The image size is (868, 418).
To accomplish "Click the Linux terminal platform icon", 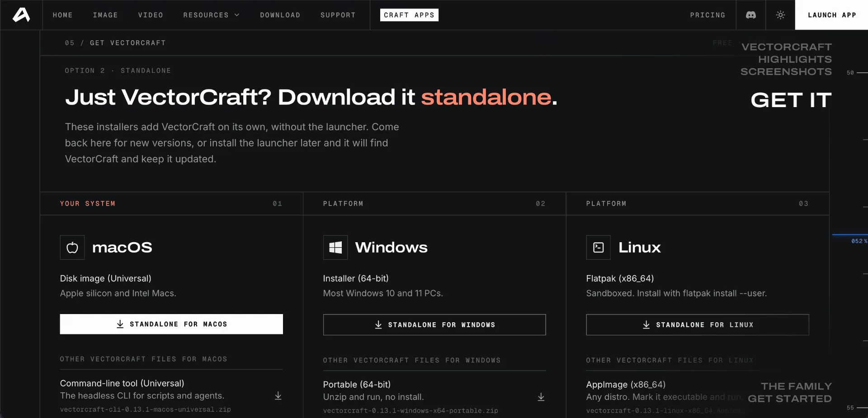I will coord(599,247).
